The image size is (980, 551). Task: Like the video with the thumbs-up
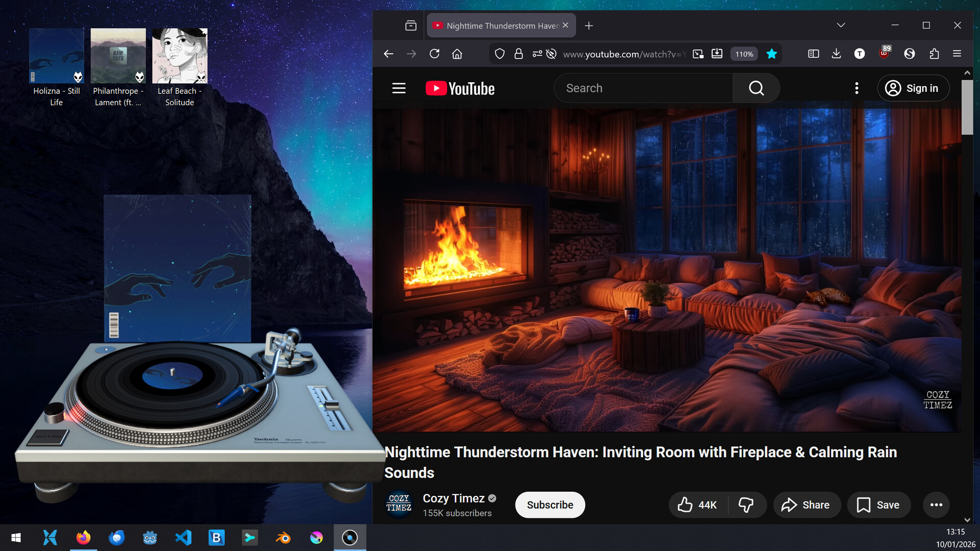click(x=686, y=505)
